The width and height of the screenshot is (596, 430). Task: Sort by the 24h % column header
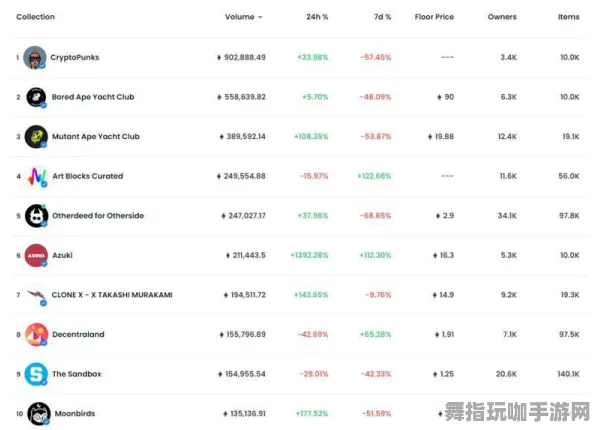pyautogui.click(x=317, y=17)
